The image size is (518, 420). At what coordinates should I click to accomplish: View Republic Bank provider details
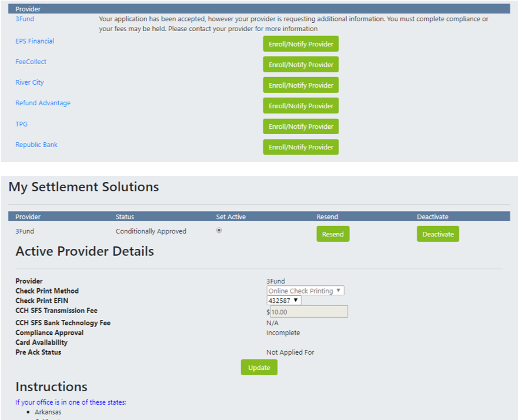[x=37, y=145]
